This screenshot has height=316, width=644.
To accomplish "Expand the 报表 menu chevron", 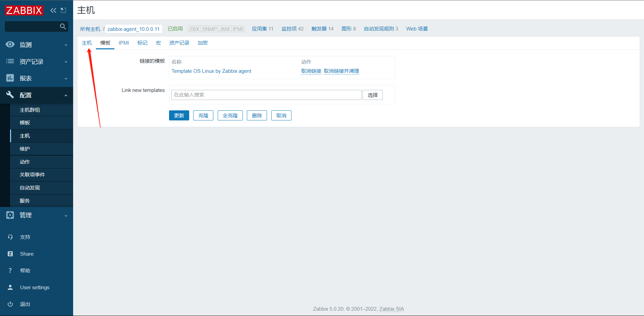I will coord(66,78).
